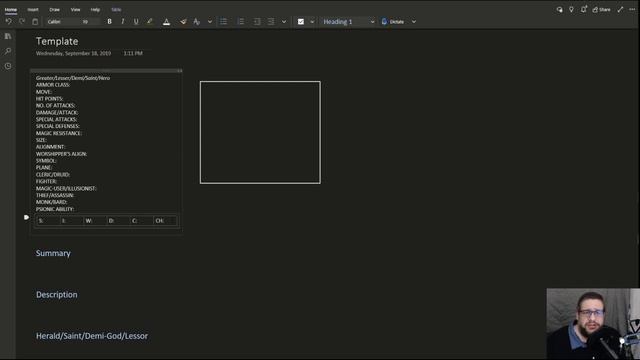Toggle underline formatting
The image size is (640, 360).
click(136, 22)
